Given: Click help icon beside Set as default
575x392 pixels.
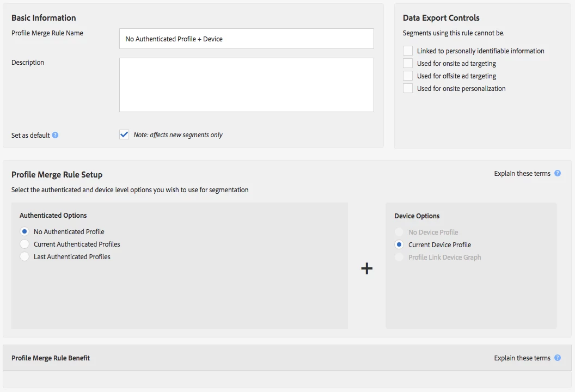Looking at the screenshot, I should [x=55, y=135].
